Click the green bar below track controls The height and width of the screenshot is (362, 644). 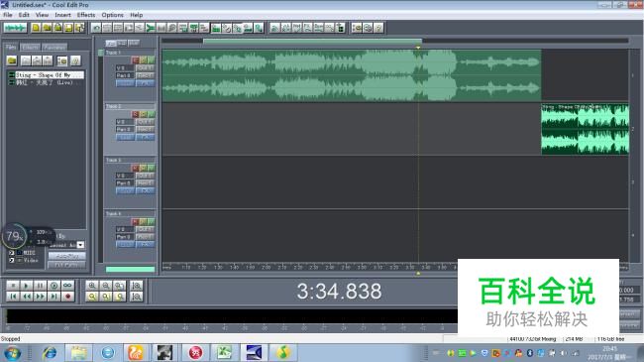click(130, 270)
